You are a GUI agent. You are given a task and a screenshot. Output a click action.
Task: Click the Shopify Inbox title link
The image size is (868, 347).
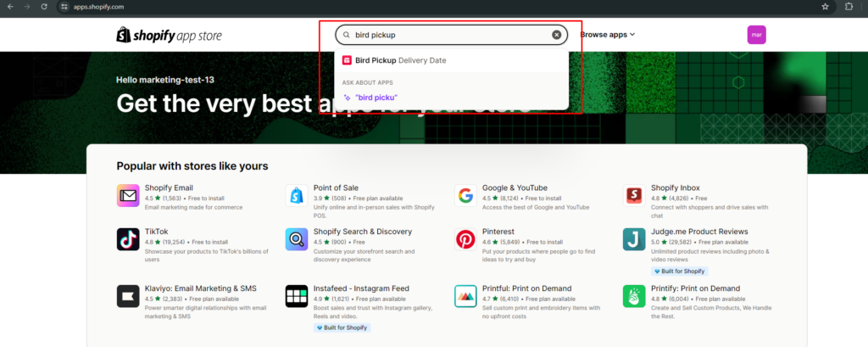676,187
